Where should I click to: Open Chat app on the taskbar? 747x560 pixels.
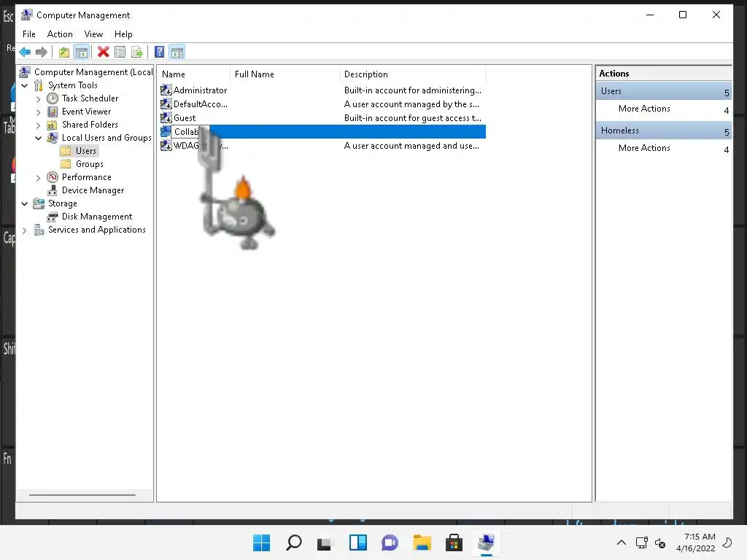click(390, 542)
